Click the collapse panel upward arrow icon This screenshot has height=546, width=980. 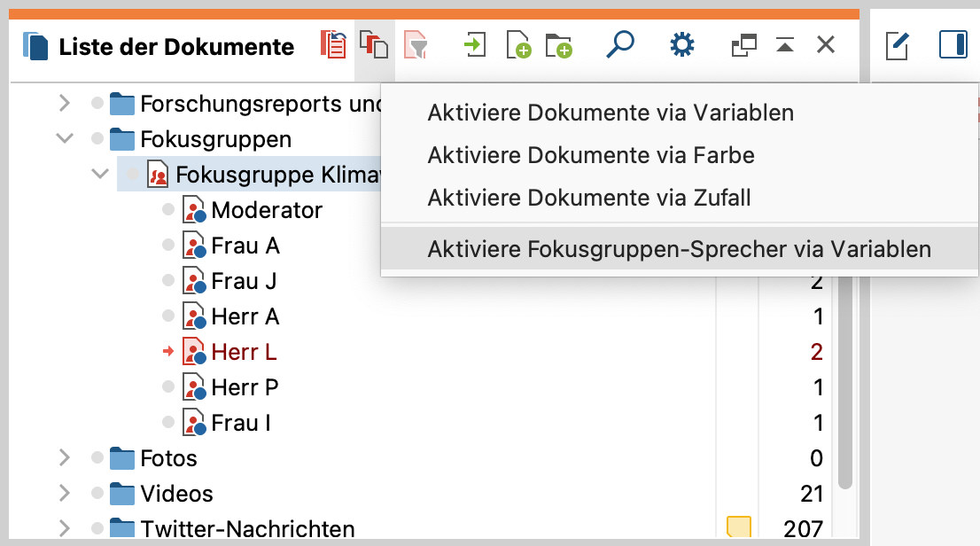(x=785, y=45)
